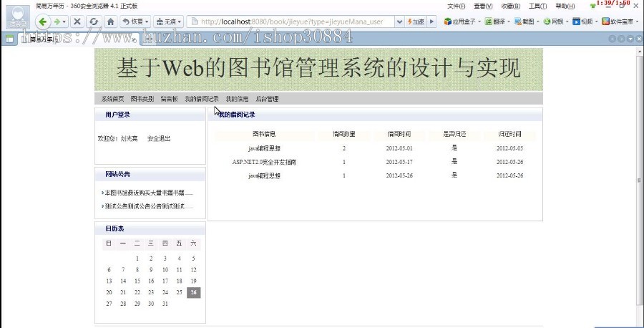Select day 15 in the calendar
644x328 pixels.
point(137,281)
